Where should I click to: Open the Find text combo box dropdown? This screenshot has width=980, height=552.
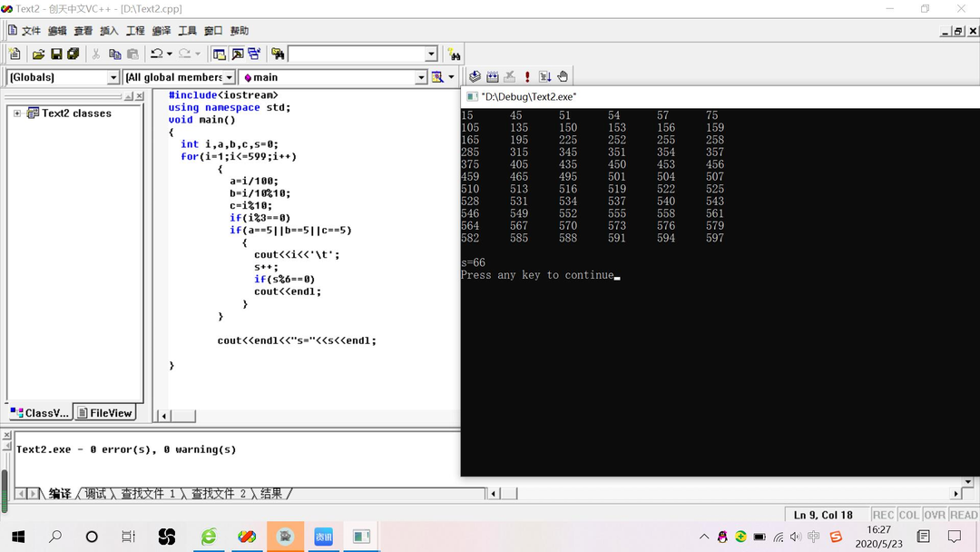pyautogui.click(x=431, y=54)
